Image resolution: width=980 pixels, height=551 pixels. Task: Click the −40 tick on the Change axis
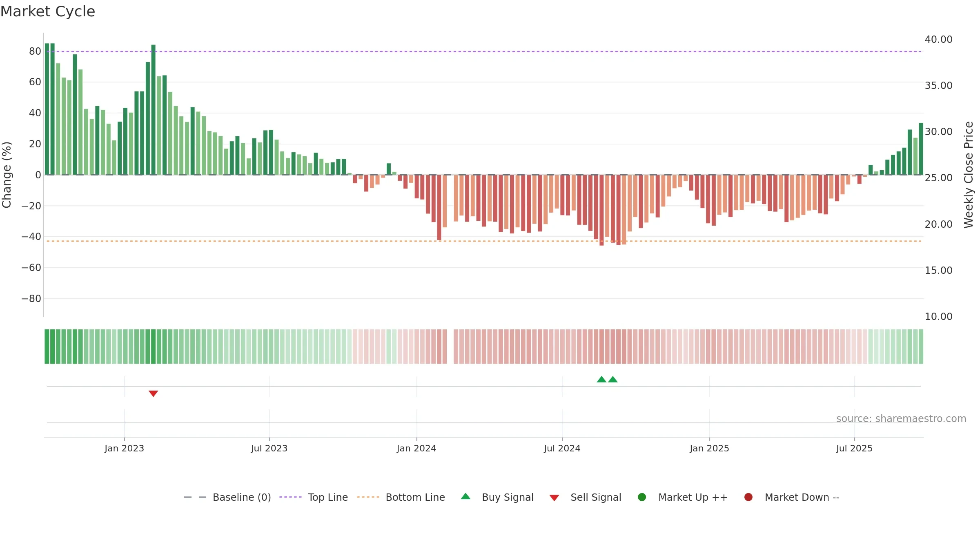[x=31, y=237]
